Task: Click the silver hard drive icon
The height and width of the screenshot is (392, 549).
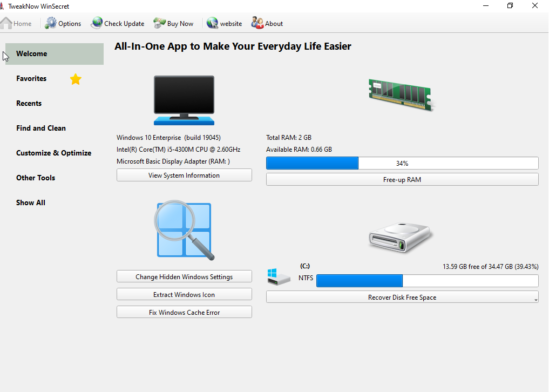Action: pos(401,237)
